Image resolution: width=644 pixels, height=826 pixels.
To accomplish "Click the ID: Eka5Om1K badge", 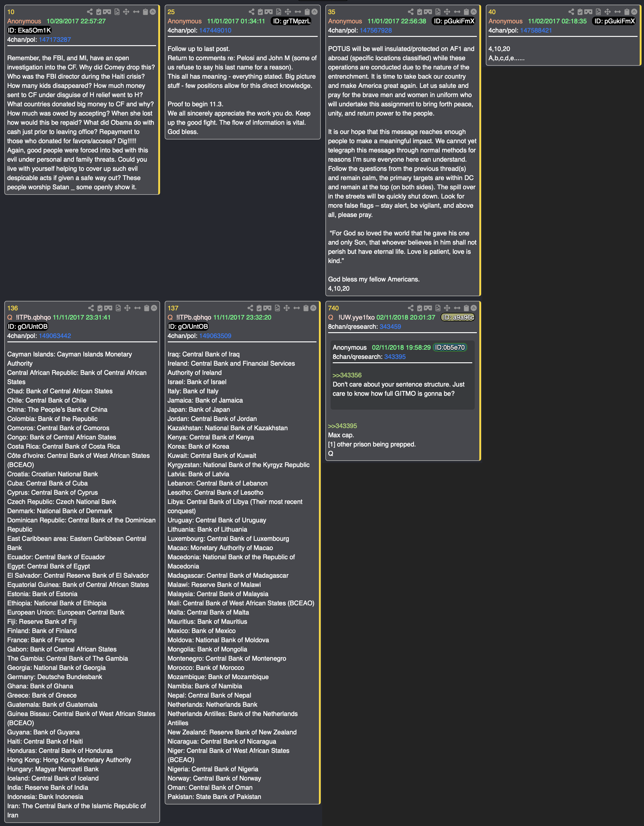I will [29, 30].
